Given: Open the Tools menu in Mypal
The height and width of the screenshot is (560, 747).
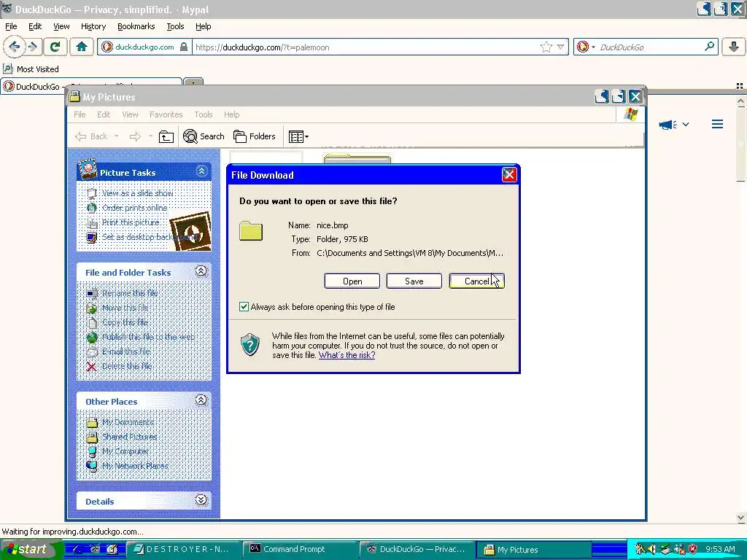Looking at the screenshot, I should [x=175, y=26].
